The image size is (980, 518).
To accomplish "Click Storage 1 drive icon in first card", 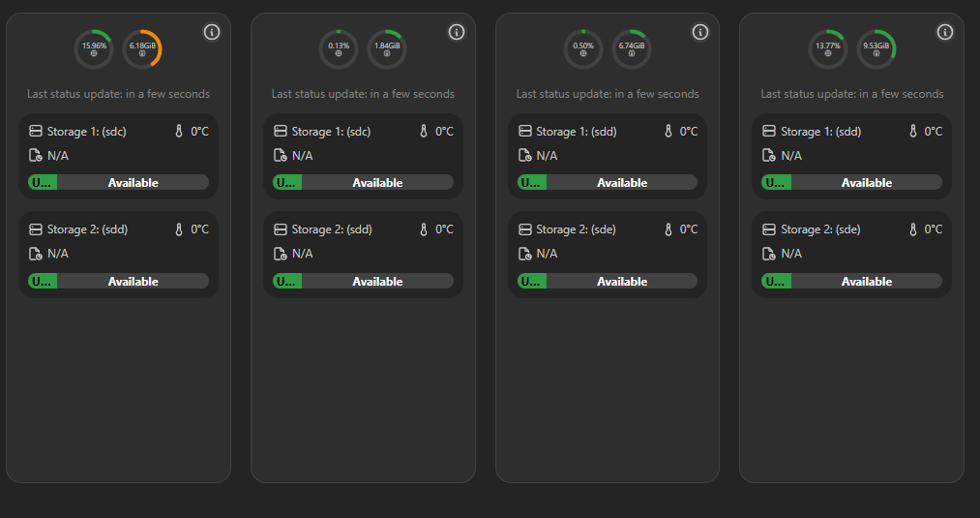I will tap(36, 132).
